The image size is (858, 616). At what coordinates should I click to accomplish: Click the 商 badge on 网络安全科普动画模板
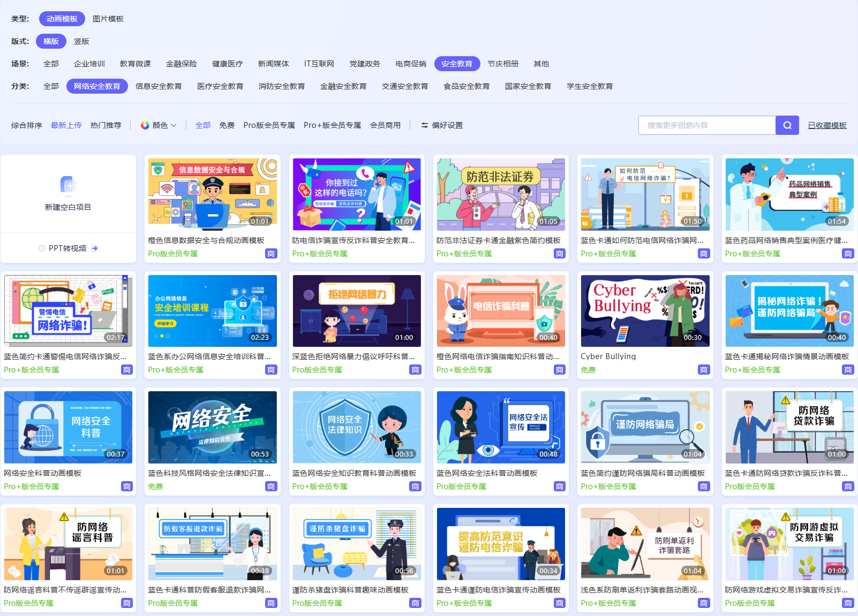point(127,486)
